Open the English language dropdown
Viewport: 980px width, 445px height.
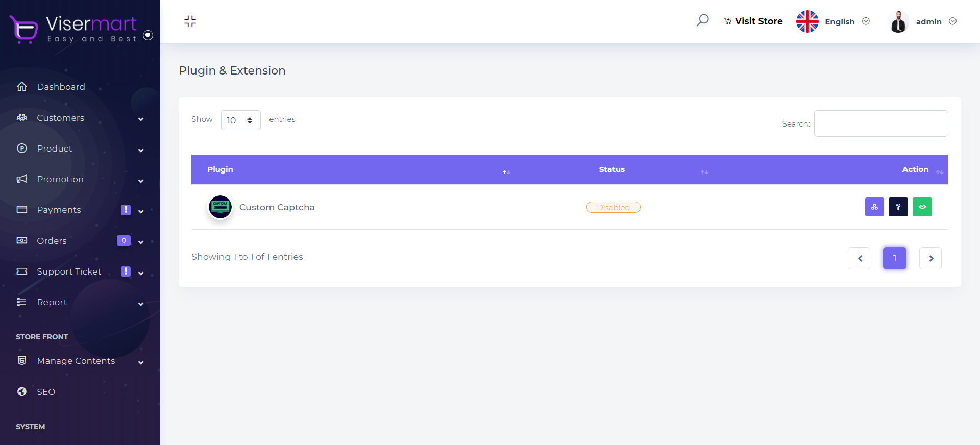tap(846, 21)
